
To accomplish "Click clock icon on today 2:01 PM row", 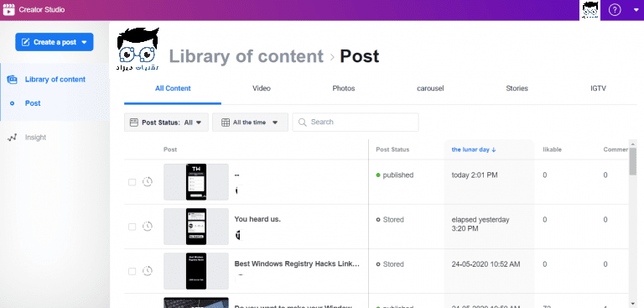I will [x=148, y=181].
